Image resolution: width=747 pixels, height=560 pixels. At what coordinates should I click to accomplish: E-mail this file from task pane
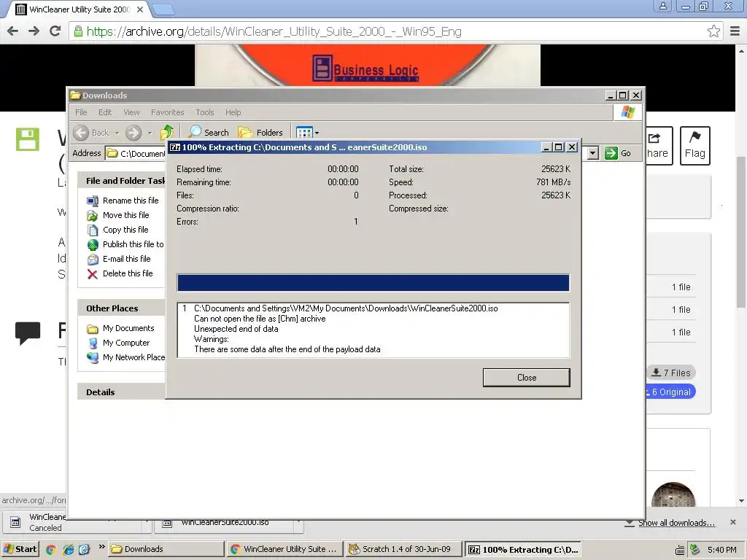coord(126,259)
